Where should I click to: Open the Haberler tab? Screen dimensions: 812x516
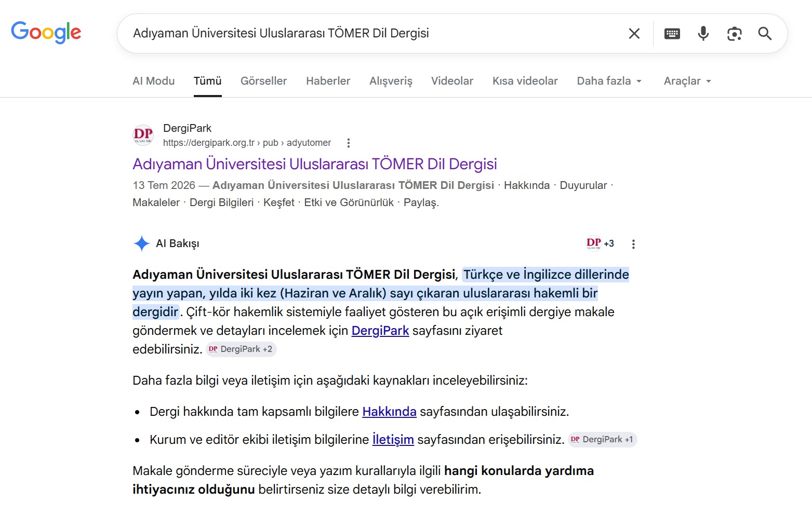tap(328, 81)
